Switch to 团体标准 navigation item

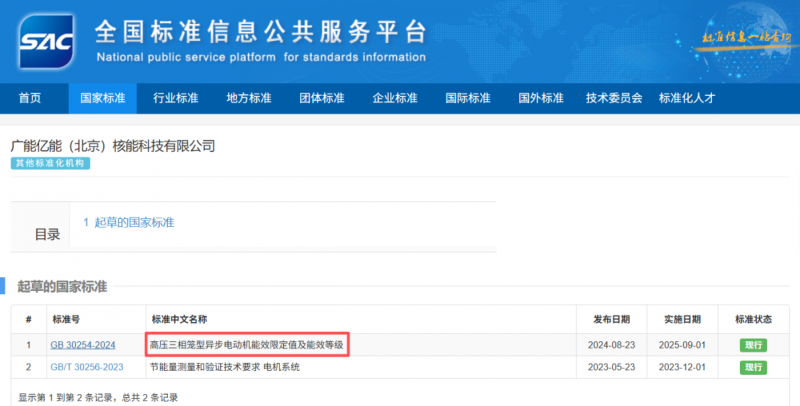tap(321, 98)
